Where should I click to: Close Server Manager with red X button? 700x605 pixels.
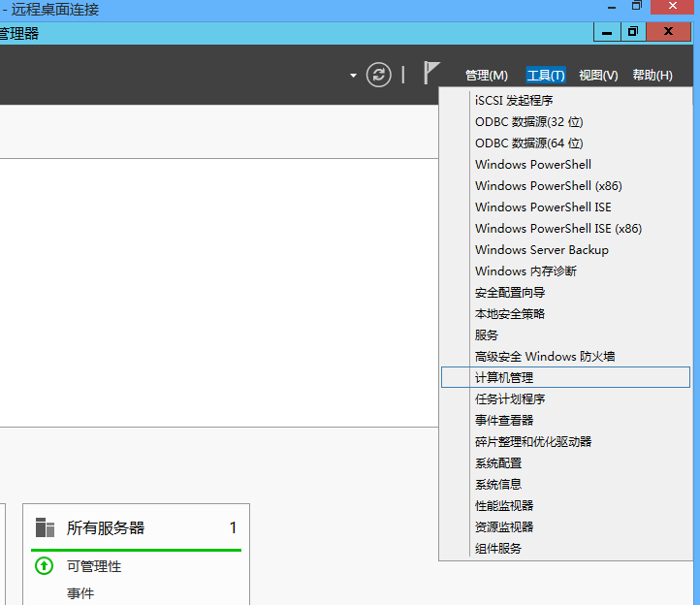pyautogui.click(x=670, y=32)
